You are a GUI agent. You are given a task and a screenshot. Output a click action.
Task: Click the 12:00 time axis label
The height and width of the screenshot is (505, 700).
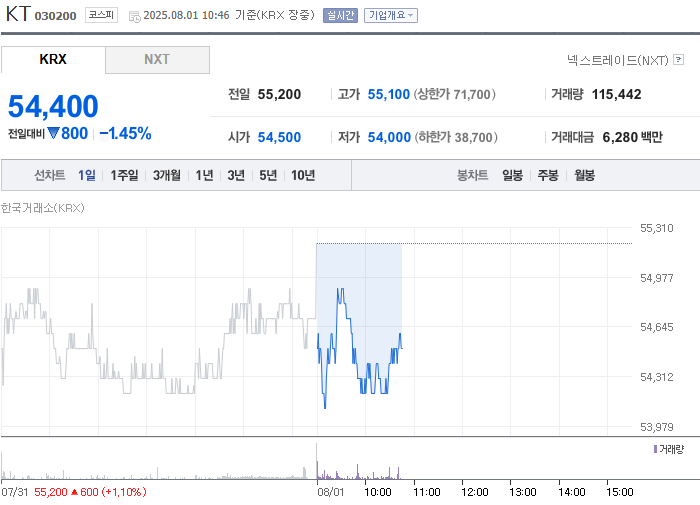pyautogui.click(x=475, y=492)
